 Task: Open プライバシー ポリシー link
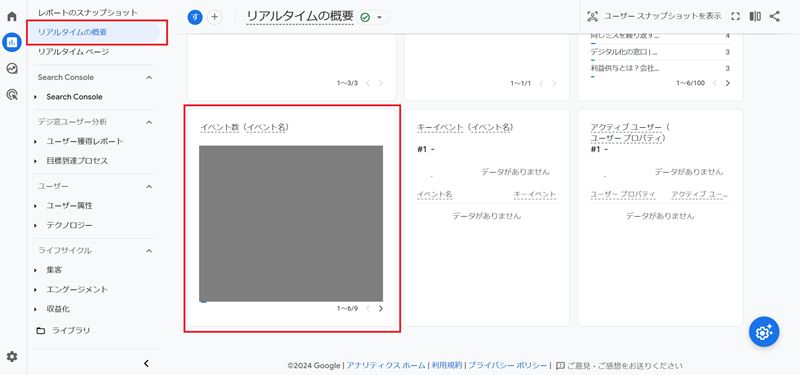pyautogui.click(x=508, y=365)
